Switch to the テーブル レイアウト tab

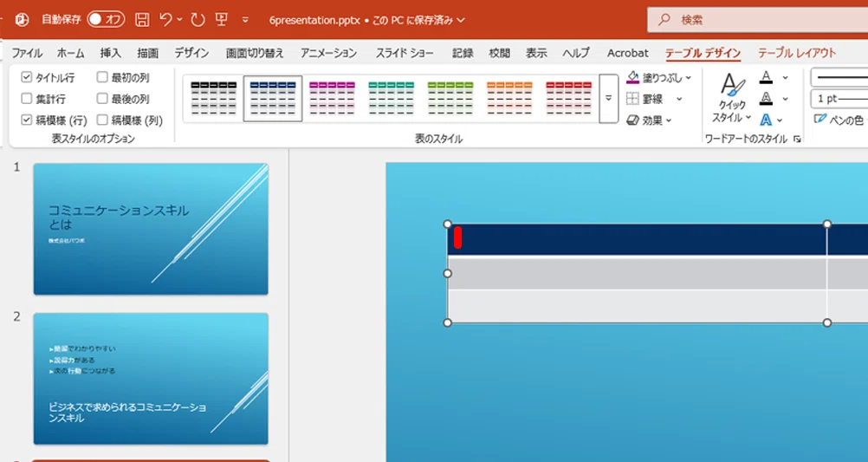tap(797, 53)
